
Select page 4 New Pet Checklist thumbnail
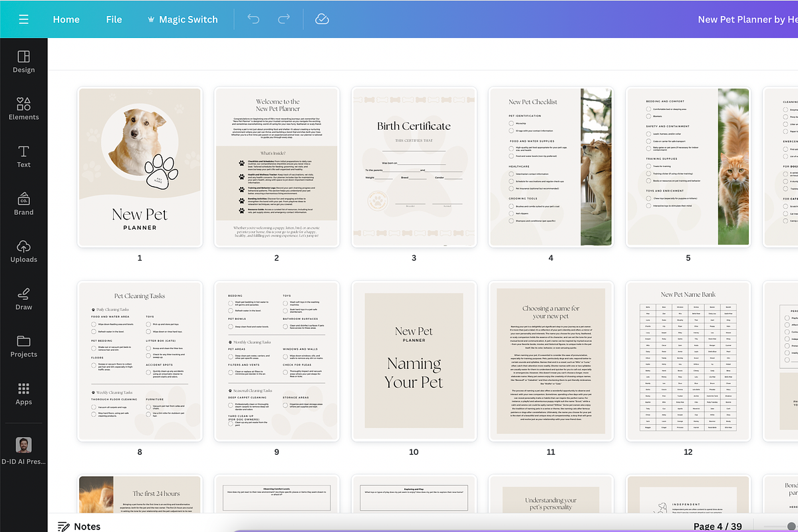(551, 167)
